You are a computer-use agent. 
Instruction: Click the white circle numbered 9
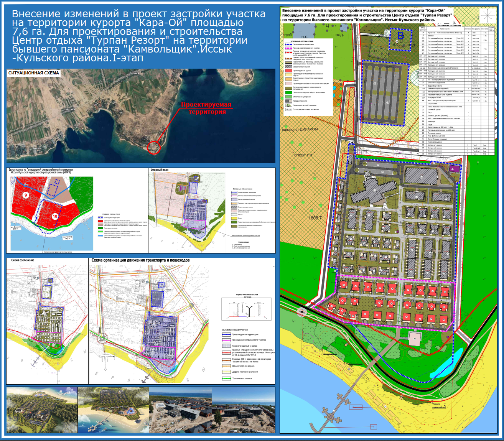pos(26,195)
